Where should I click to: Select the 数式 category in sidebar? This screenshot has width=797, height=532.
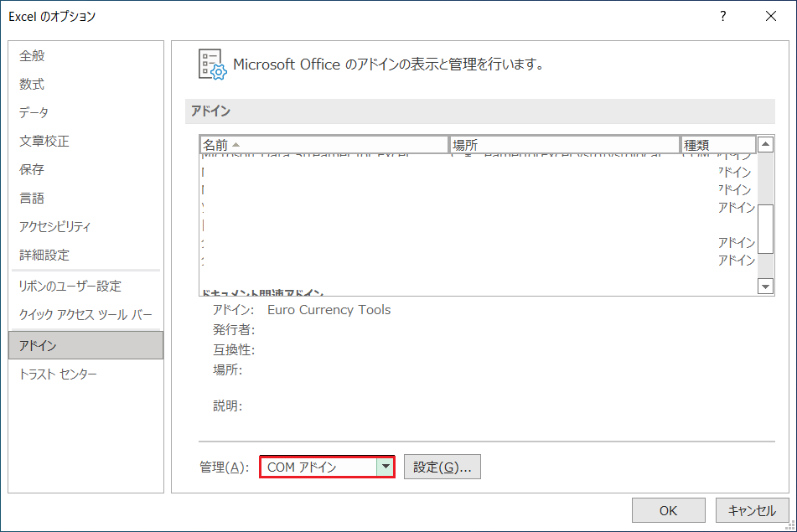[x=32, y=85]
